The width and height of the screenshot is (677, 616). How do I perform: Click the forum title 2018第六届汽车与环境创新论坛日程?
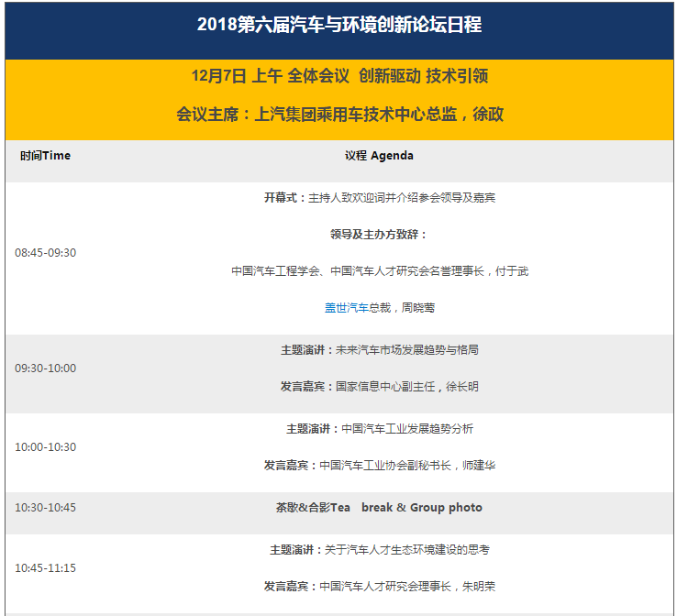pos(339,26)
